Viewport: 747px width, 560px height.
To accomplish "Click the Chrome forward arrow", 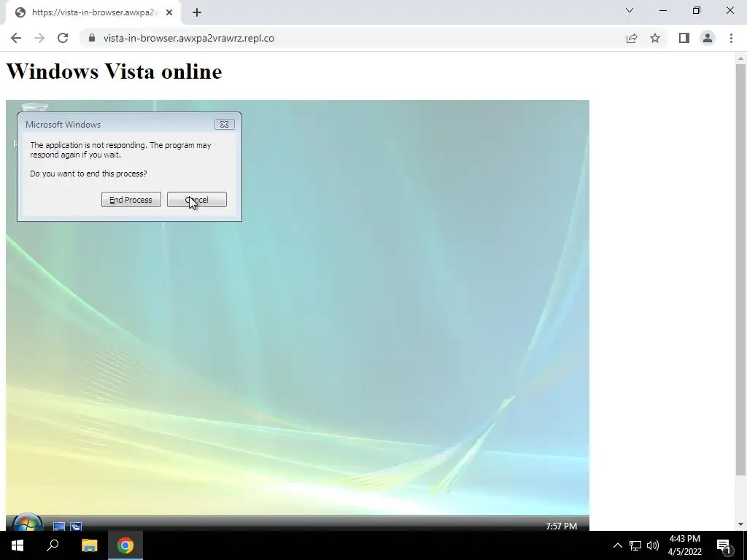I will click(x=39, y=38).
